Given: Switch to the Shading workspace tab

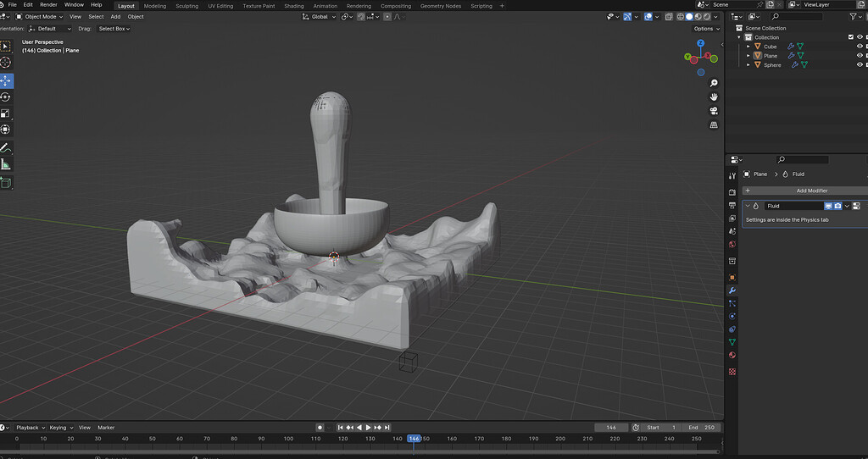Looking at the screenshot, I should (x=294, y=6).
